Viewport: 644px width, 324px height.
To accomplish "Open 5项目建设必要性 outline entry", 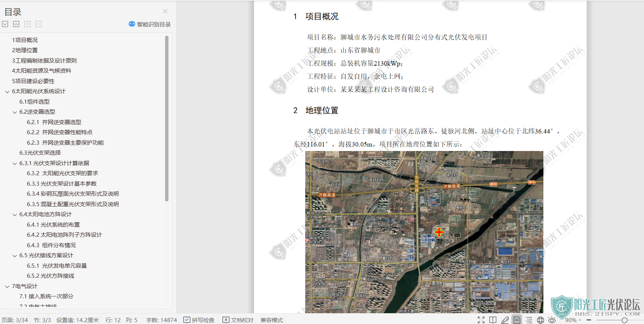I will pos(33,81).
